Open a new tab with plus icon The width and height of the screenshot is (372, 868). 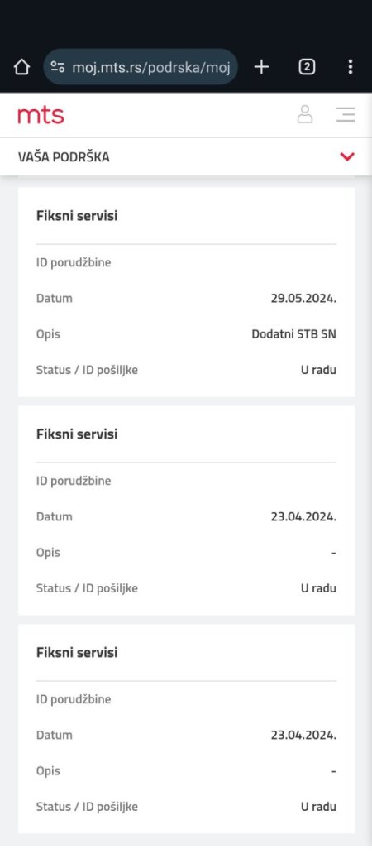pos(261,67)
